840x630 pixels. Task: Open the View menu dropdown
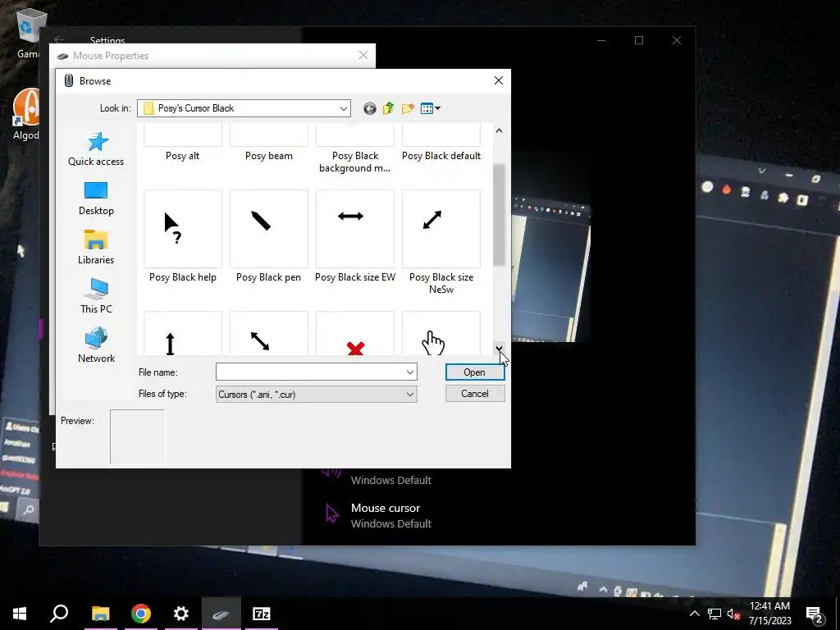(x=431, y=109)
